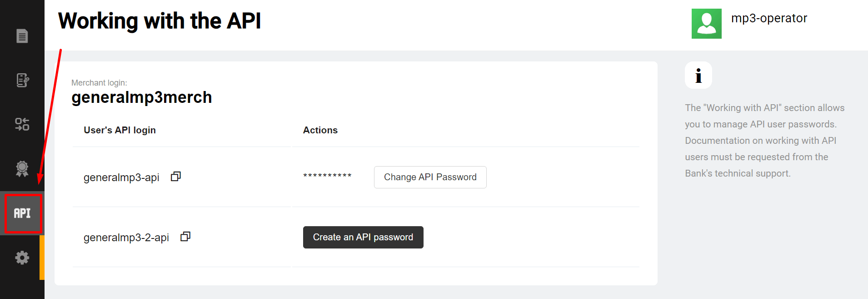The image size is (868, 299).
Task: Select the generalmp3-2-api login name
Action: (126, 238)
